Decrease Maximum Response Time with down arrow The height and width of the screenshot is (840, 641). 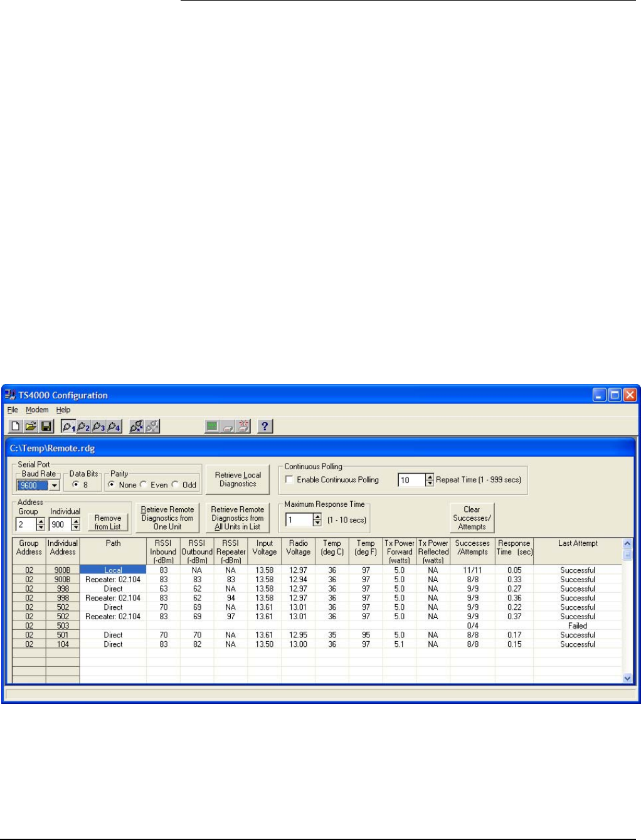click(x=317, y=523)
